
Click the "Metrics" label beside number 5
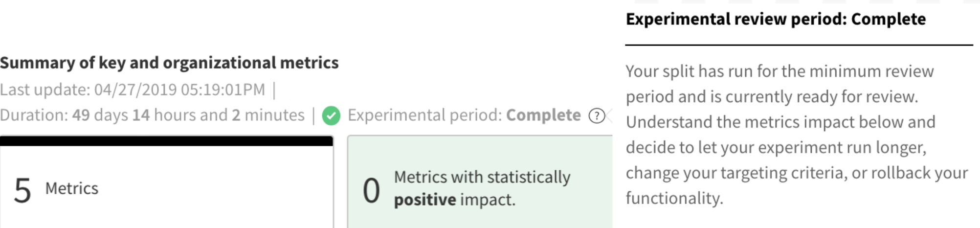(x=72, y=188)
